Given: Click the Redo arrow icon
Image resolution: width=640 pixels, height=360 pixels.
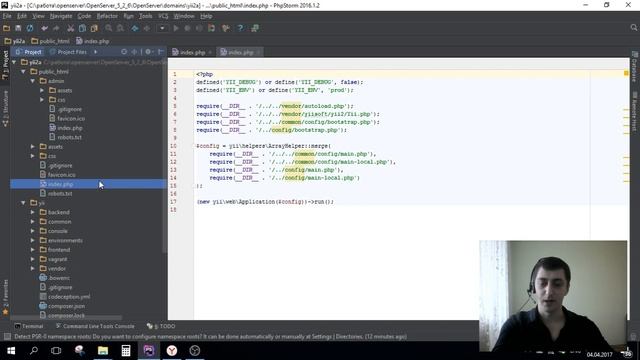Looking at the screenshot, I should (x=56, y=28).
